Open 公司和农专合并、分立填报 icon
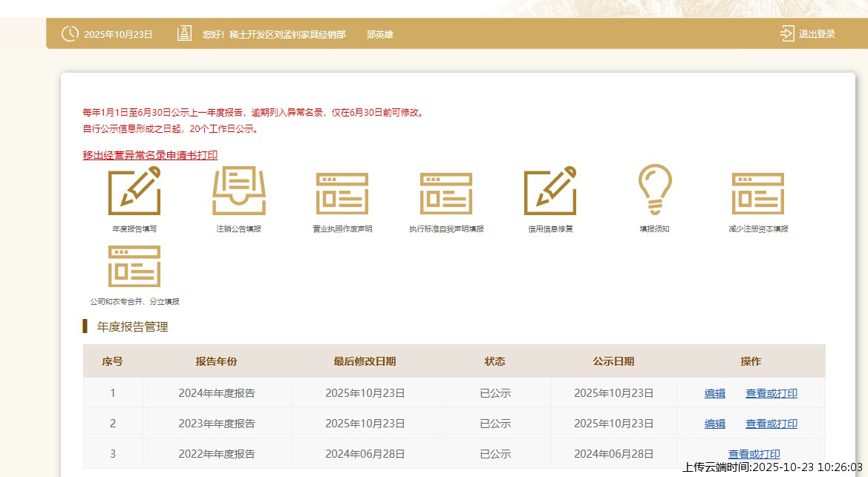This screenshot has height=477, width=868. [x=134, y=266]
